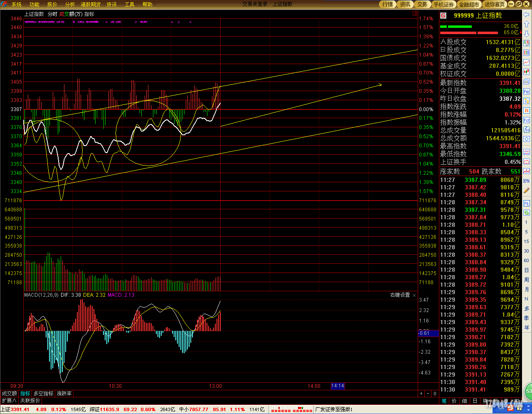Click the 交易 button in title bar
The width and height of the screenshot is (532, 414).
click(422, 4)
